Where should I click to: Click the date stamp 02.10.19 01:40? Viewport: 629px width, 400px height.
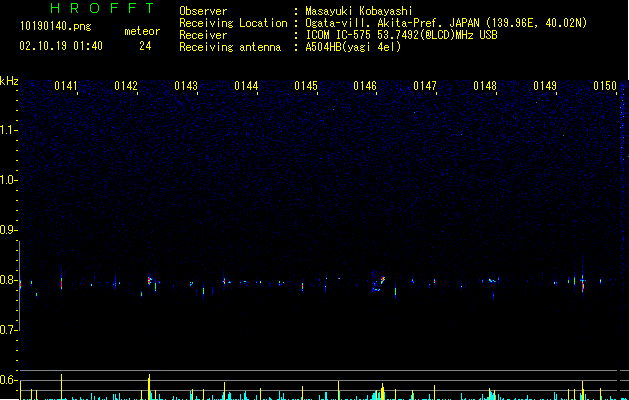pos(61,46)
